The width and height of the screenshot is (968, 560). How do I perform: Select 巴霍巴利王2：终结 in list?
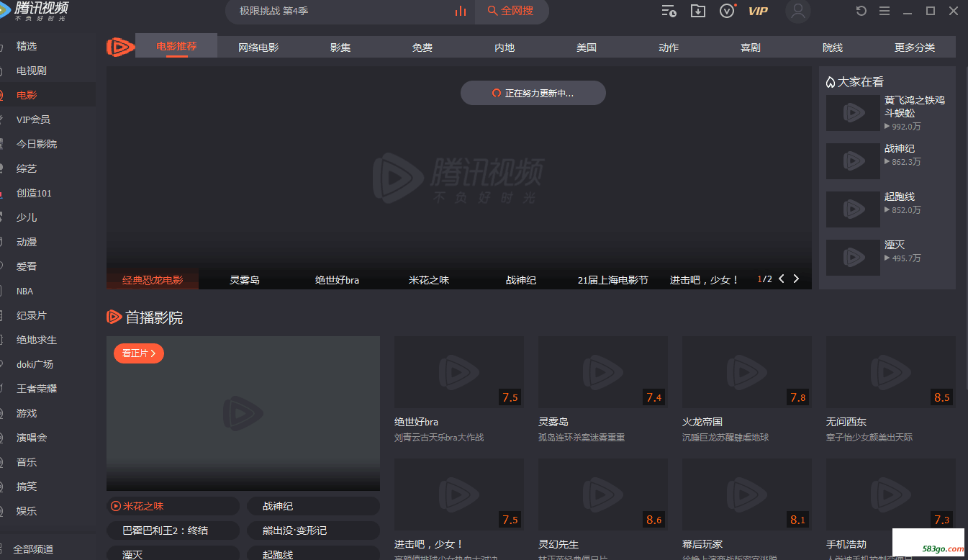pos(173,530)
